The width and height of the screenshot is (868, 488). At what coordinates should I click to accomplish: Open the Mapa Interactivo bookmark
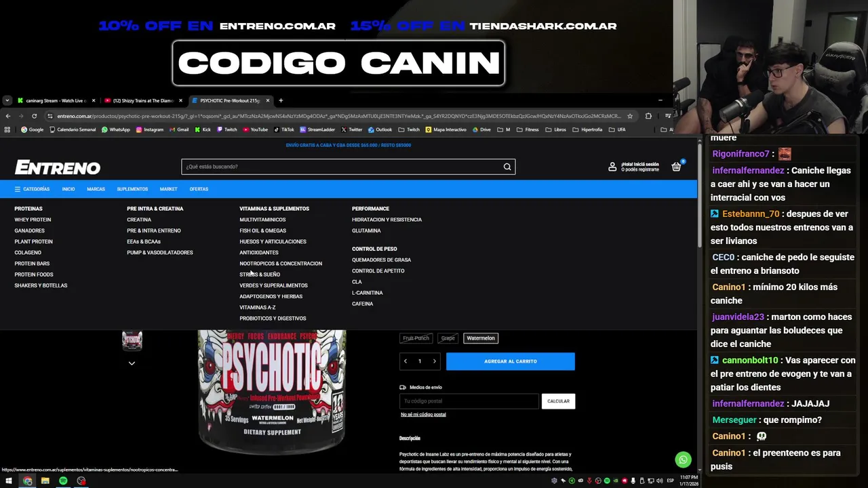pos(447,129)
